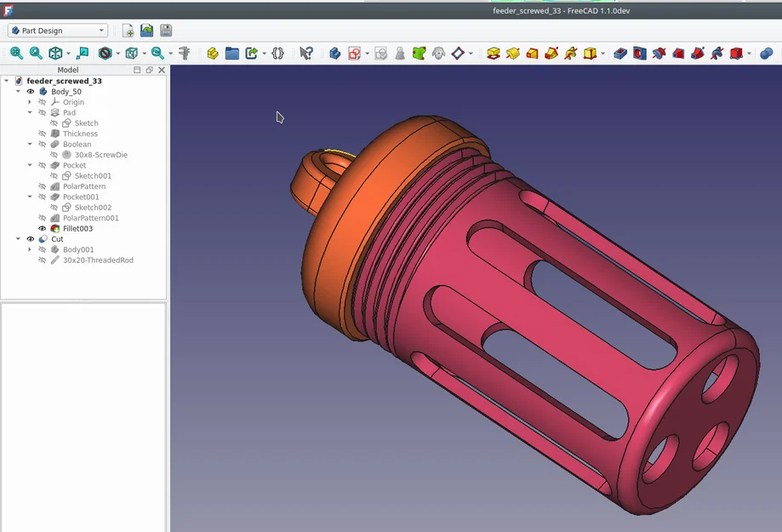Collapse the feeder_screwed_33 document tree

click(x=7, y=81)
